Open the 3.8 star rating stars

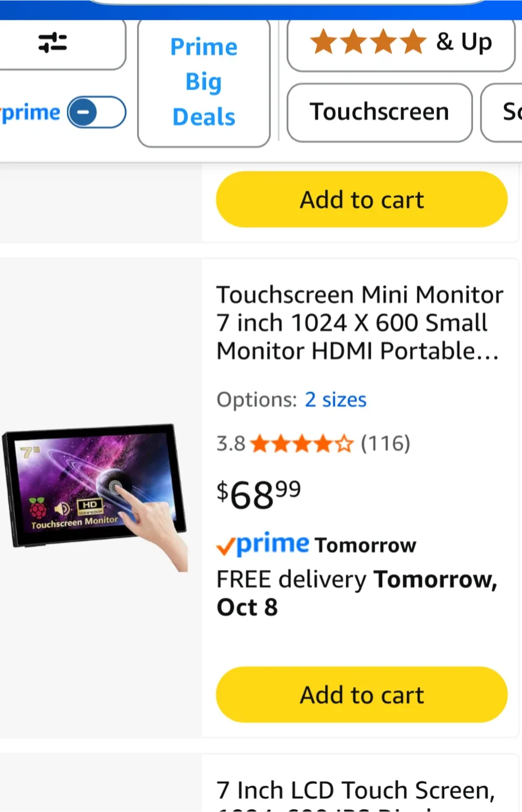pyautogui.click(x=302, y=444)
